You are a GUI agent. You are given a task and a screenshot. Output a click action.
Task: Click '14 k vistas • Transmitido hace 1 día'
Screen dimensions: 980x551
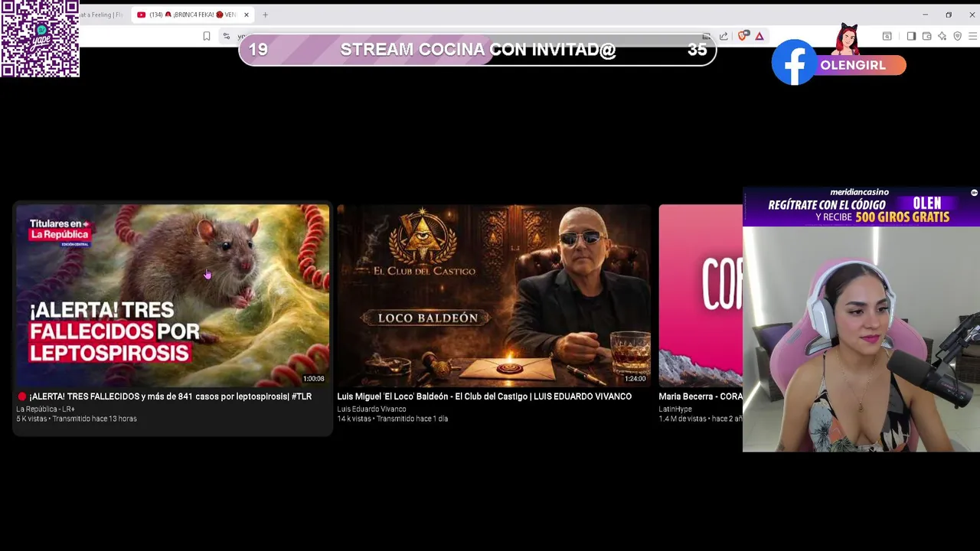pos(392,419)
